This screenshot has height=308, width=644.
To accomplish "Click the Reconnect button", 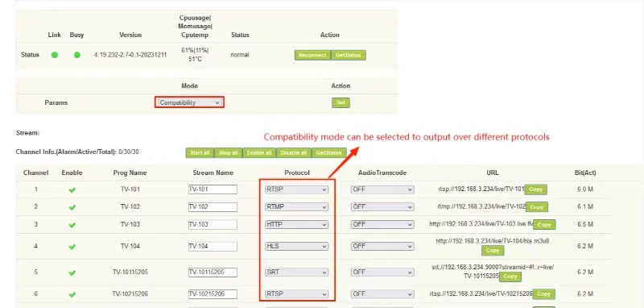I will [312, 55].
